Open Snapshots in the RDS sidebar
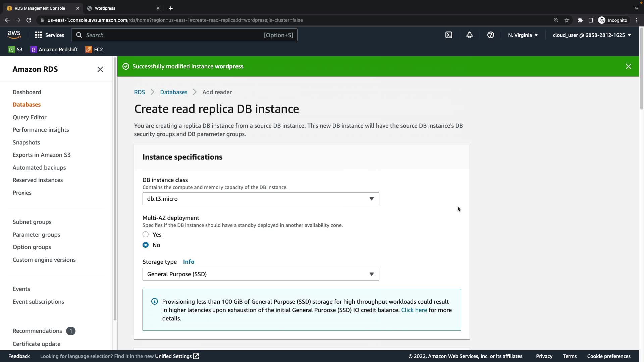644x362 pixels. click(26, 142)
